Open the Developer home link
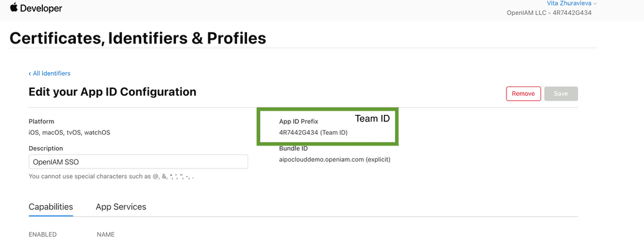Image resolution: width=644 pixels, height=238 pixels. click(36, 8)
